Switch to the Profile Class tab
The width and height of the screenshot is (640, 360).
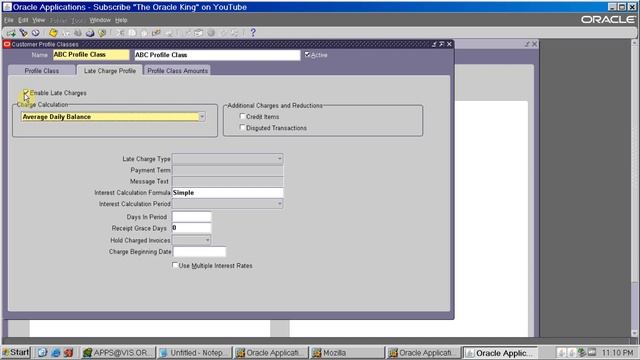pyautogui.click(x=42, y=71)
